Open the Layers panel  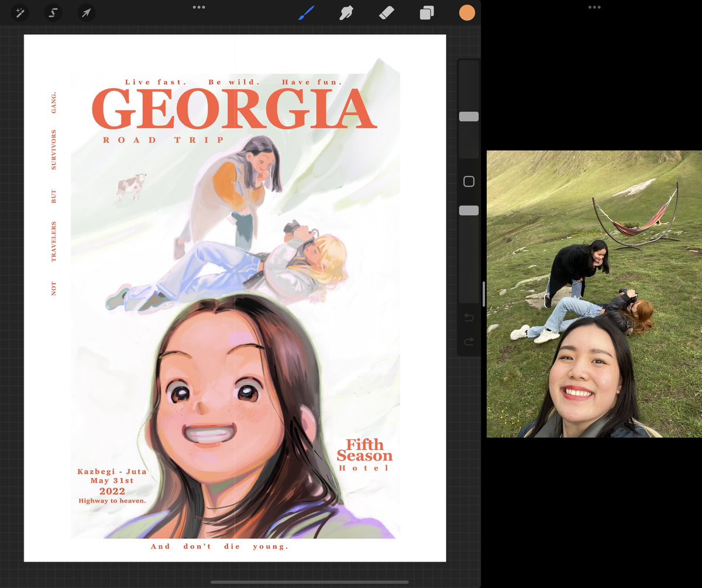[425, 12]
